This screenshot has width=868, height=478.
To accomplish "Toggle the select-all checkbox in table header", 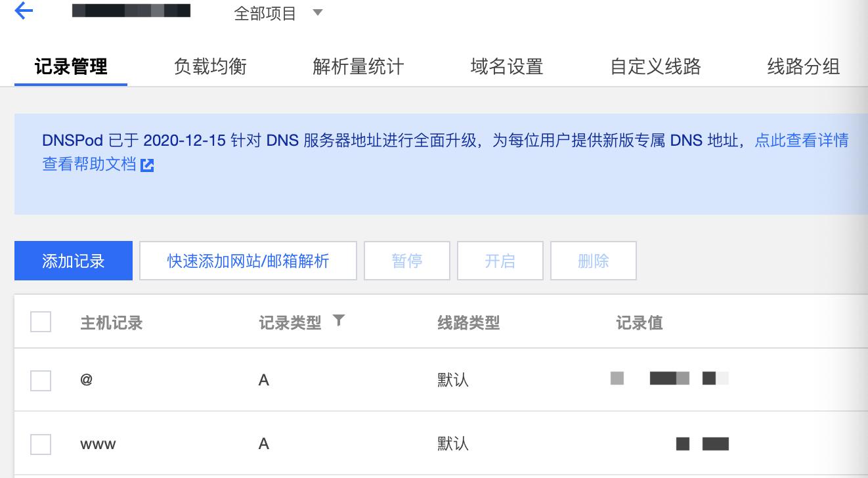I will pyautogui.click(x=41, y=322).
